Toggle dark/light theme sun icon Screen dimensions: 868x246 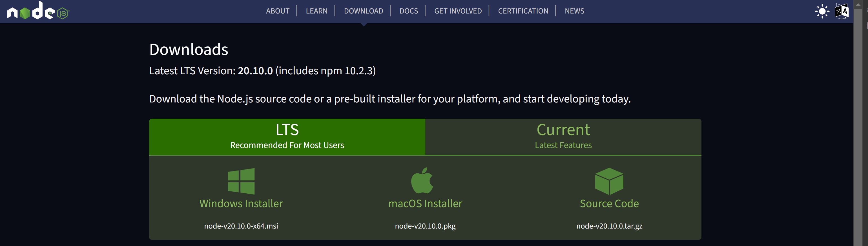822,12
